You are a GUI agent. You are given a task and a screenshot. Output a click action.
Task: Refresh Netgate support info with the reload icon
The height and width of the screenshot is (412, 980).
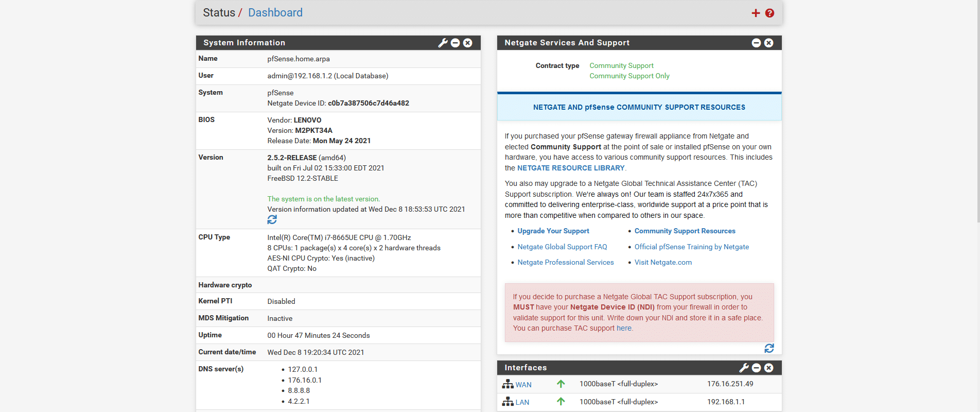[769, 349]
